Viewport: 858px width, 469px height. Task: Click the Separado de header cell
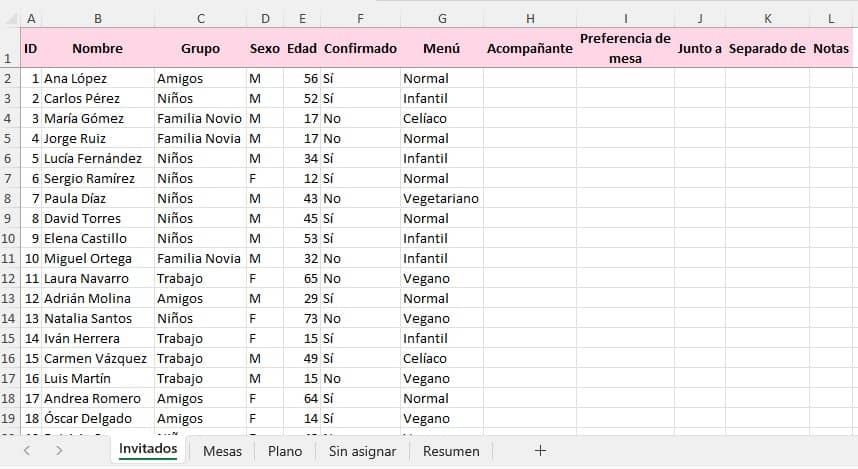[x=767, y=48]
